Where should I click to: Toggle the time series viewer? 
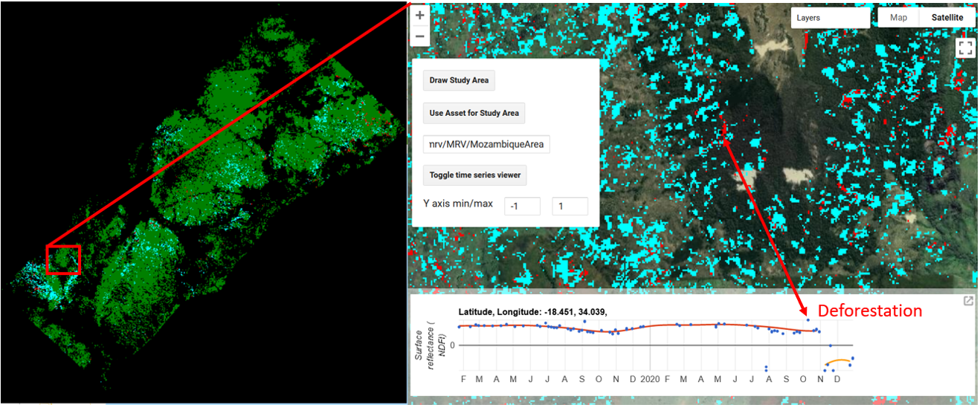coord(474,176)
